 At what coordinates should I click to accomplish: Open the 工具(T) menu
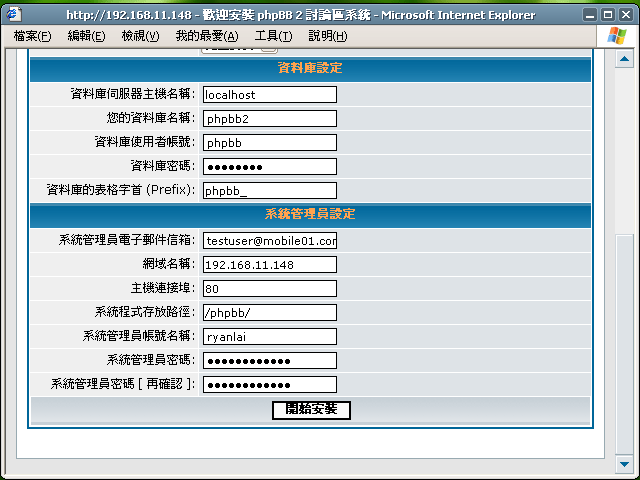click(273, 36)
